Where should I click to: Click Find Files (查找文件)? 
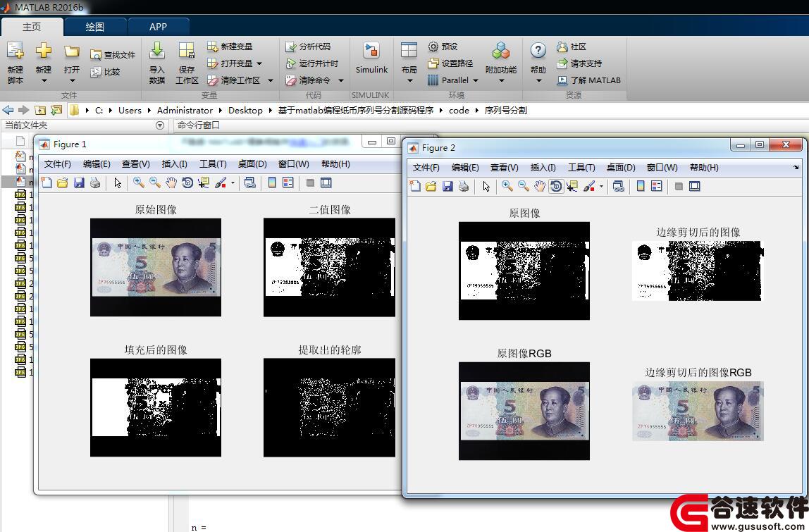tap(113, 55)
